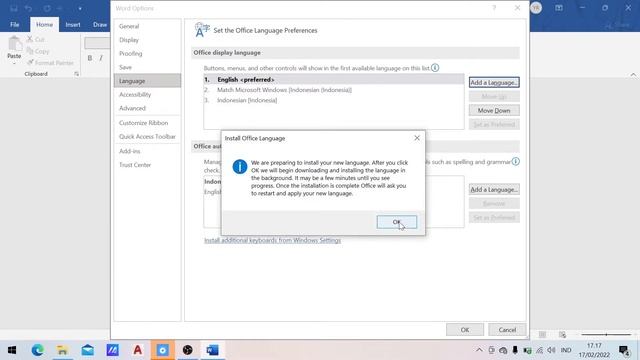Open Ribbon Display Options icon

[x=559, y=8]
